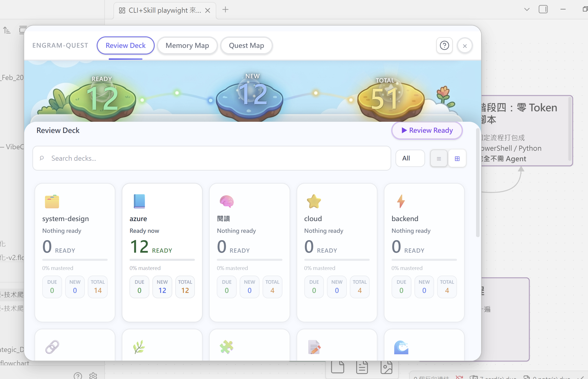Switch to list view layout

(439, 158)
